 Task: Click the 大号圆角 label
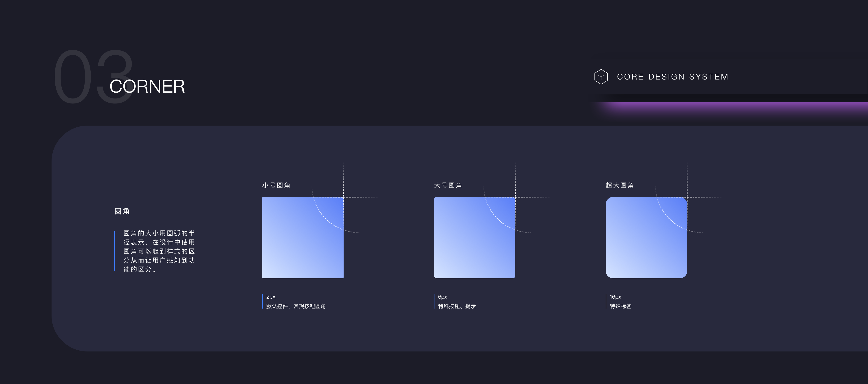(448, 185)
